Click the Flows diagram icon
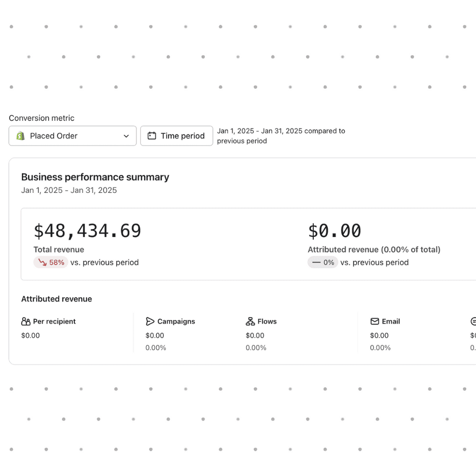Screen dimensions: 476x476 pyautogui.click(x=250, y=321)
